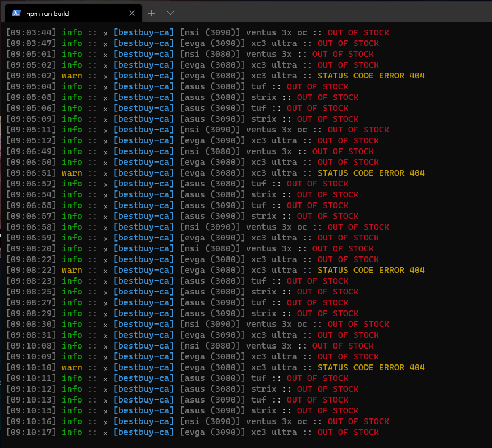492x448 pixels.
Task: Click [asus (3090)] in the 09:10:15 line
Action: click(x=212, y=410)
